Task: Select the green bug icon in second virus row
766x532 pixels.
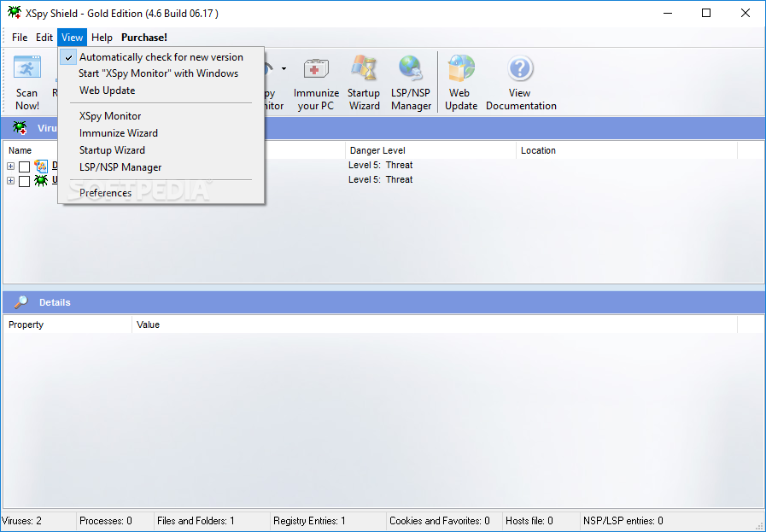Action: [41, 181]
